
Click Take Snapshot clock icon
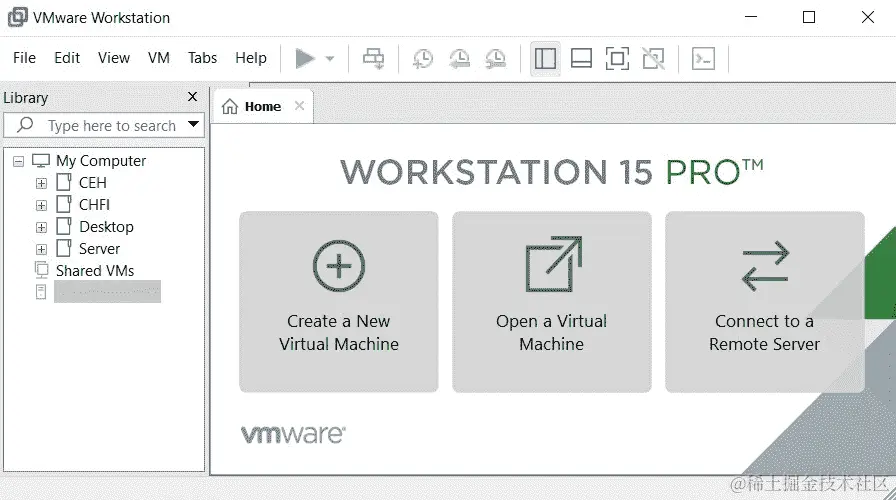(423, 58)
